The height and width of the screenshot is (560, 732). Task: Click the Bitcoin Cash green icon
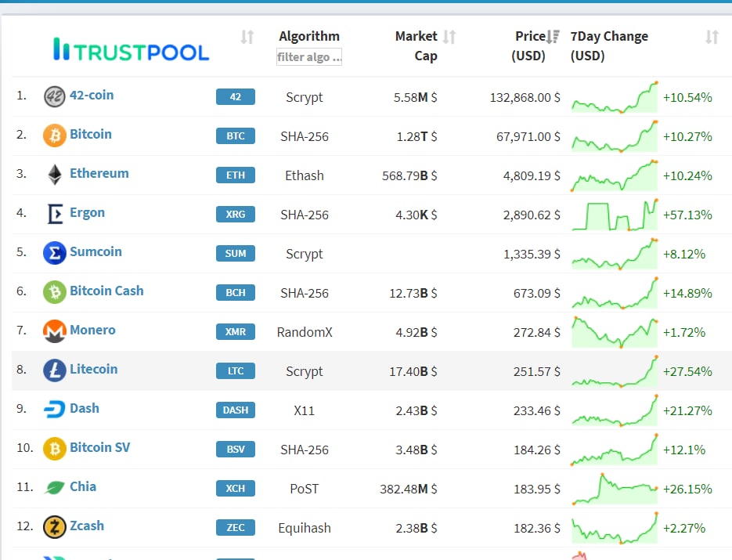click(55, 292)
